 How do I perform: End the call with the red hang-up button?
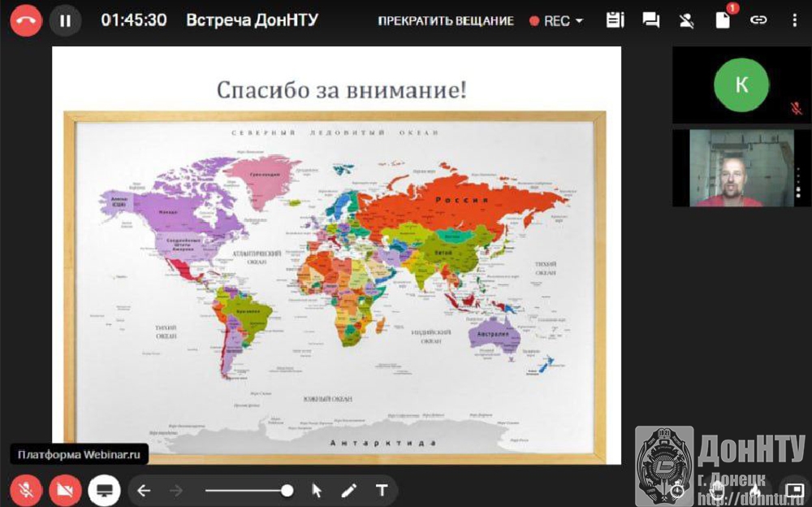pos(26,20)
